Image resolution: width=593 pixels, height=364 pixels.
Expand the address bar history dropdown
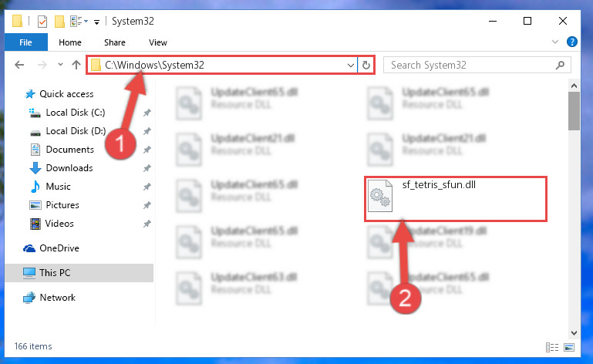pyautogui.click(x=351, y=65)
